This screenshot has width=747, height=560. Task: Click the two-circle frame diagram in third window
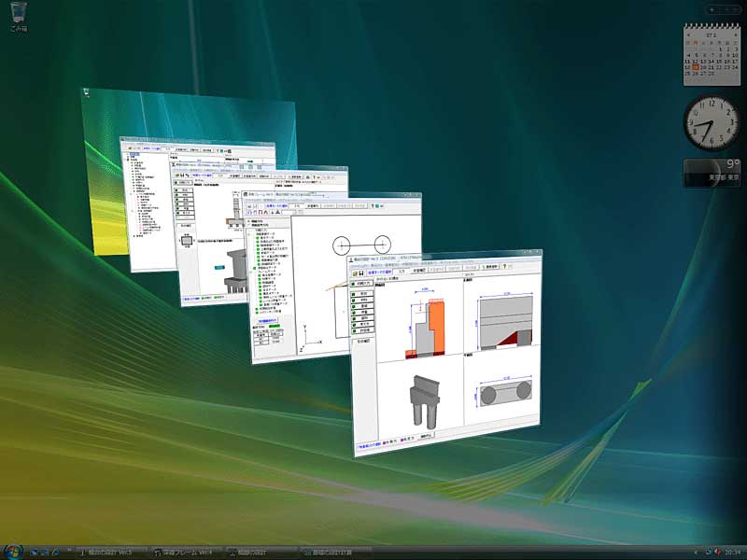click(x=361, y=245)
